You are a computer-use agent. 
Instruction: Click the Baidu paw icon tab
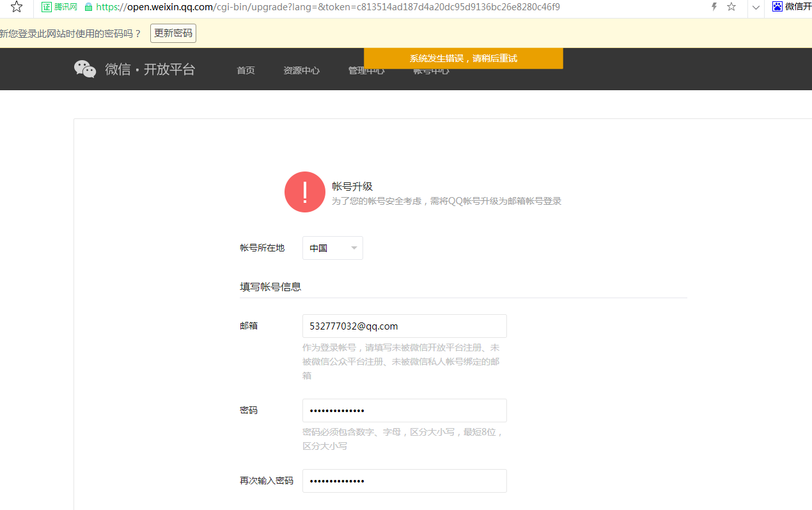click(x=777, y=7)
